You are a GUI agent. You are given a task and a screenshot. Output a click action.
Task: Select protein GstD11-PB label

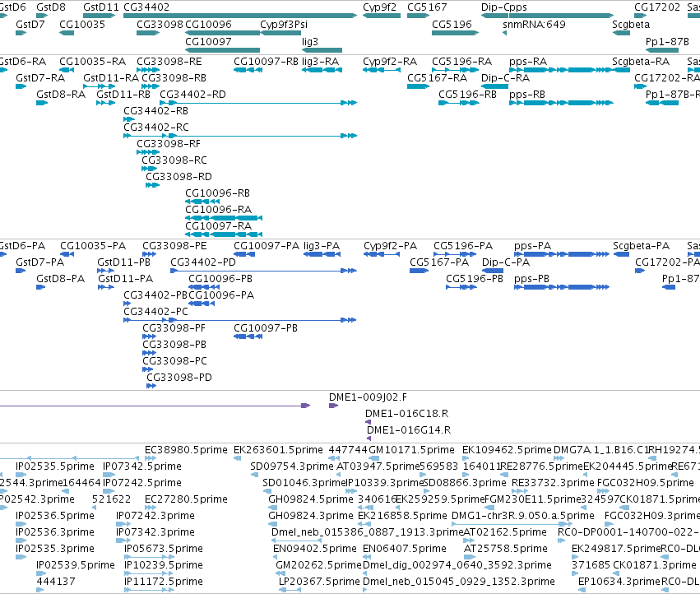123,262
